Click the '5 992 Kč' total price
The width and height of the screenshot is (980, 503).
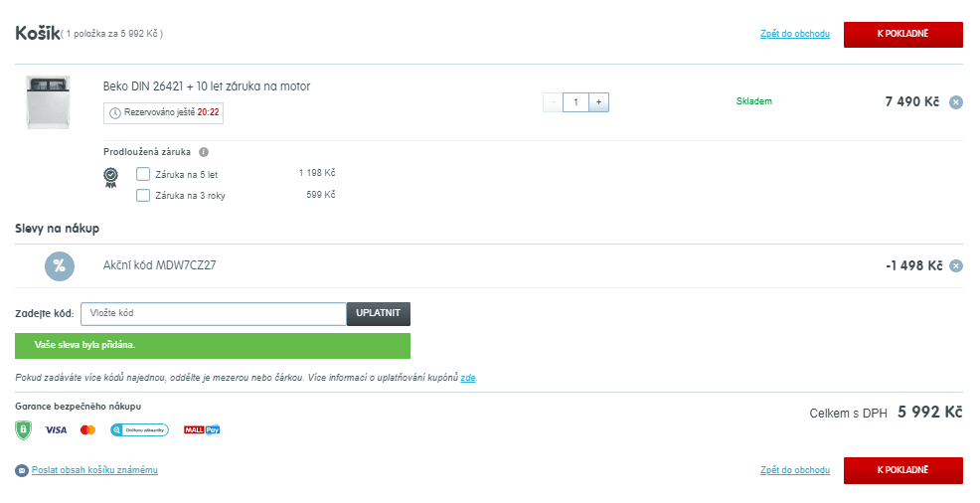930,413
